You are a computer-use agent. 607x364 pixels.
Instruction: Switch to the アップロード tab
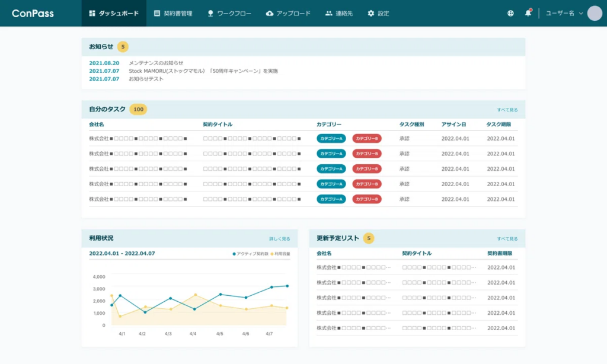click(293, 13)
